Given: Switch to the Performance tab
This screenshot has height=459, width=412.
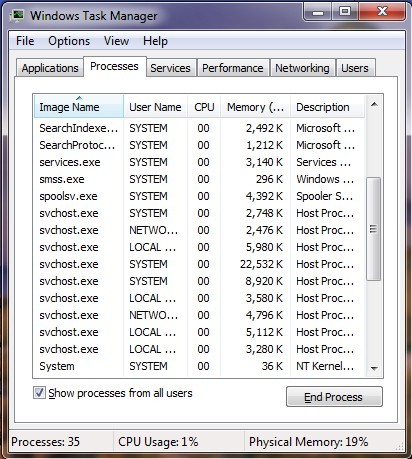Looking at the screenshot, I should (233, 68).
